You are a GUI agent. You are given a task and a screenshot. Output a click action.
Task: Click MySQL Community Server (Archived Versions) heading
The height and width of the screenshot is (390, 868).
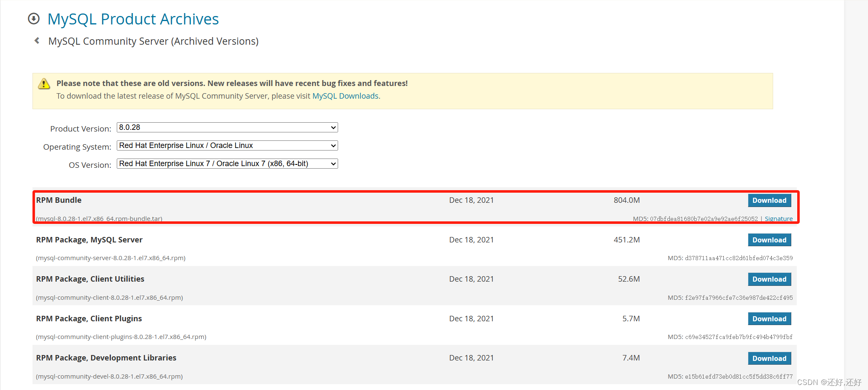pyautogui.click(x=153, y=41)
